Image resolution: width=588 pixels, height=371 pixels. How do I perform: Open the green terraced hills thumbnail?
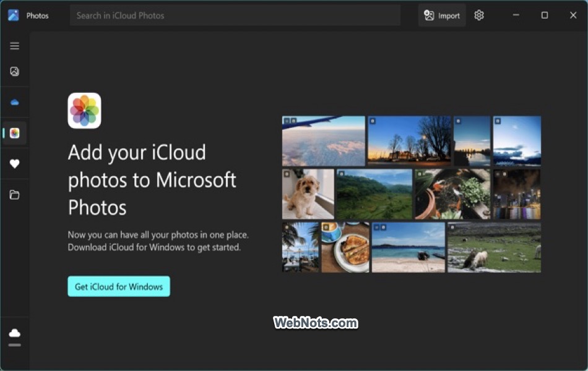click(x=374, y=194)
